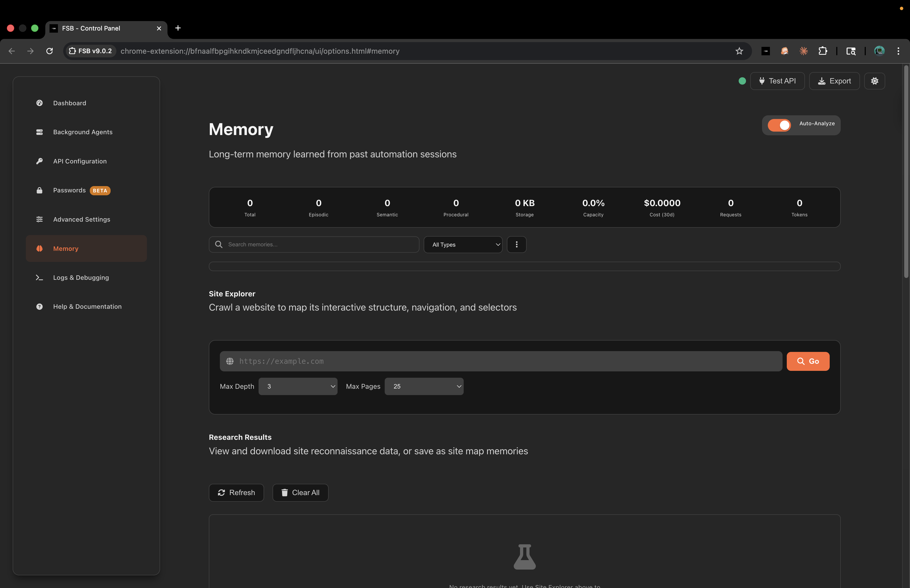Open the Max Depth dropdown

point(298,386)
